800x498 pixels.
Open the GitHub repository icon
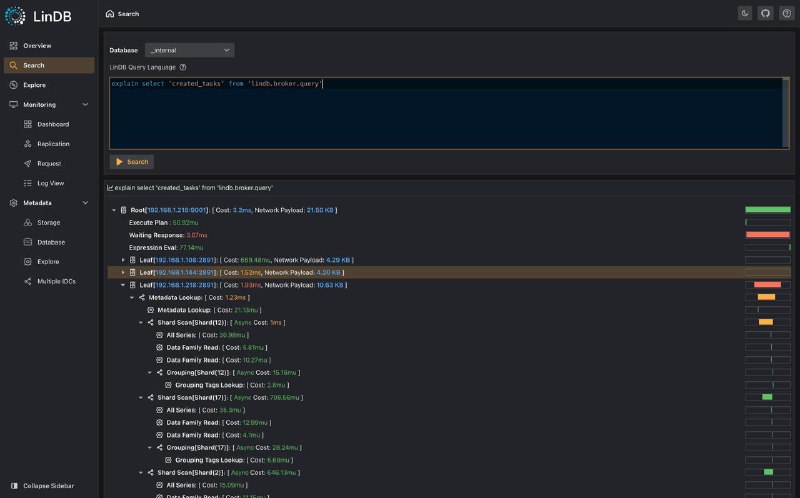tap(765, 14)
